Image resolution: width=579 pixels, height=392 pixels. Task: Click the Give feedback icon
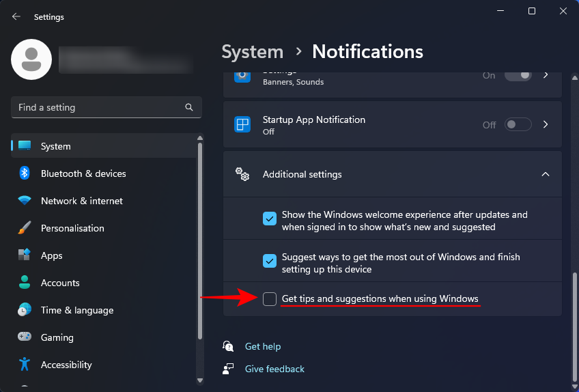point(228,369)
